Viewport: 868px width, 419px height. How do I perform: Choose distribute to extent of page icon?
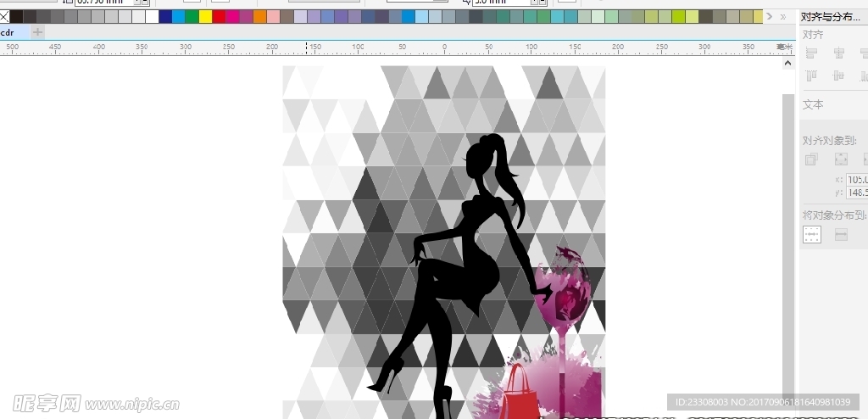click(x=841, y=235)
